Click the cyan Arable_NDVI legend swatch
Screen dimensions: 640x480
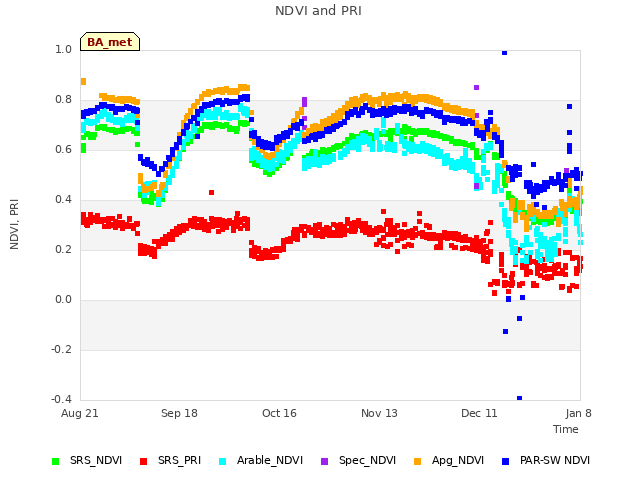click(222, 461)
